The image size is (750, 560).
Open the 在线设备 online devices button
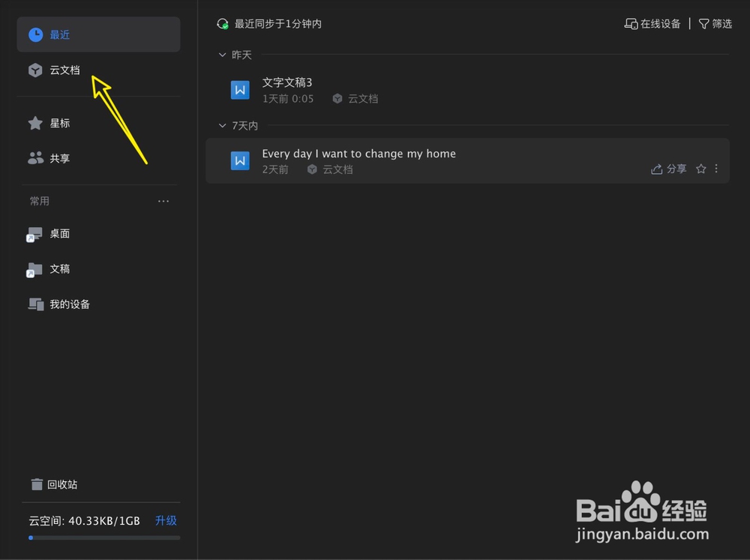click(652, 24)
